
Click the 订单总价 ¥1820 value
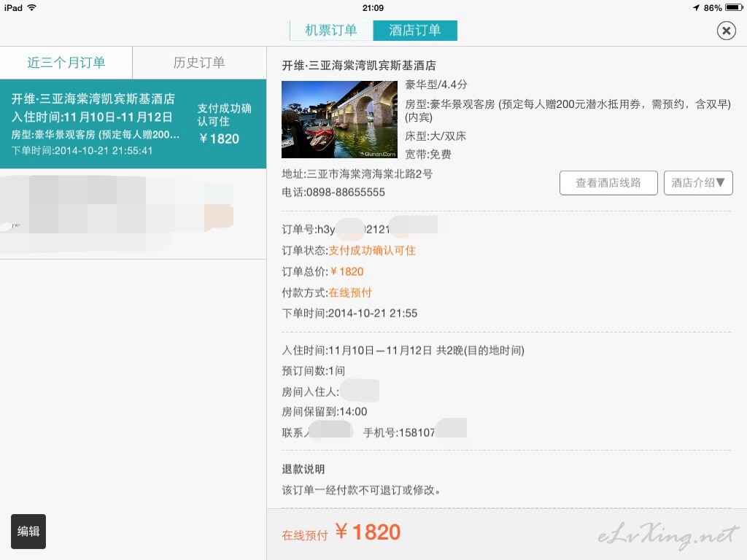[x=347, y=272]
